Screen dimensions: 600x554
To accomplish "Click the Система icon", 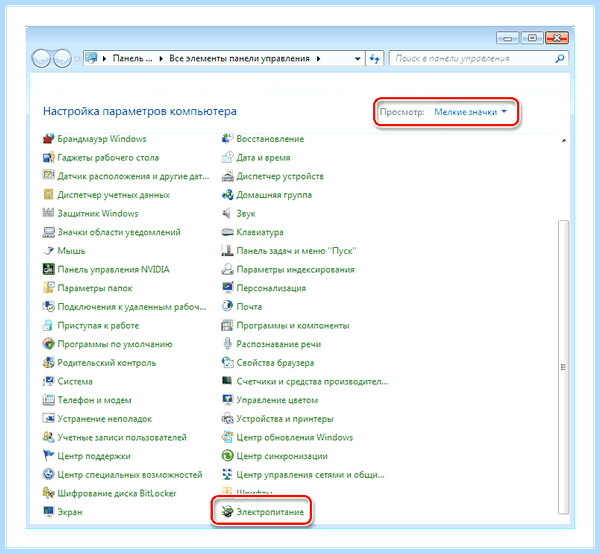I will point(48,381).
